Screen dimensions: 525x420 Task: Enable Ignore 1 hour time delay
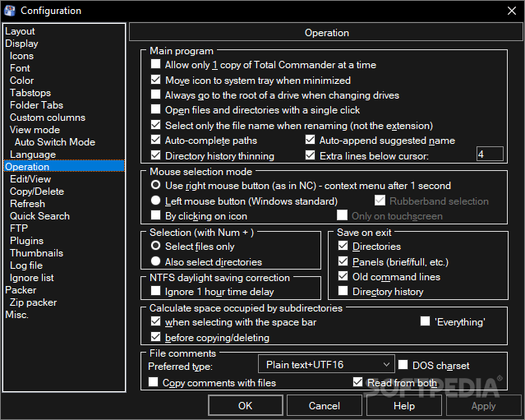(x=155, y=291)
